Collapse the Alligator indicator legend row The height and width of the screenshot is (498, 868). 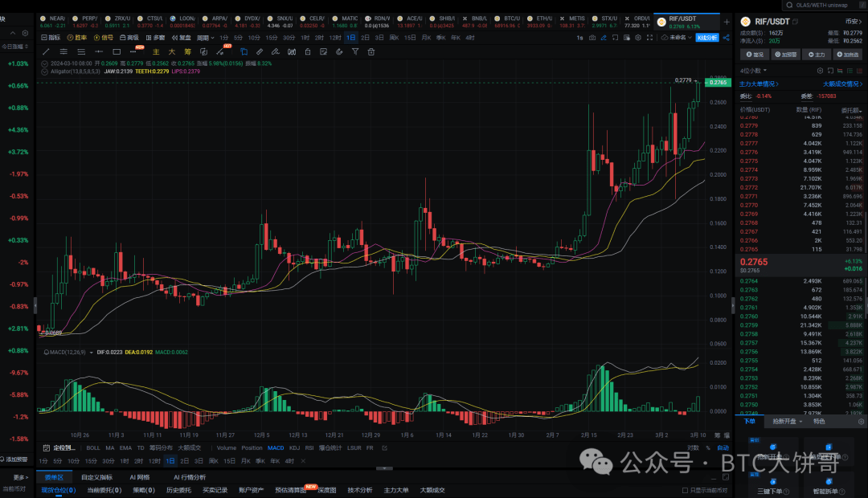(x=45, y=71)
